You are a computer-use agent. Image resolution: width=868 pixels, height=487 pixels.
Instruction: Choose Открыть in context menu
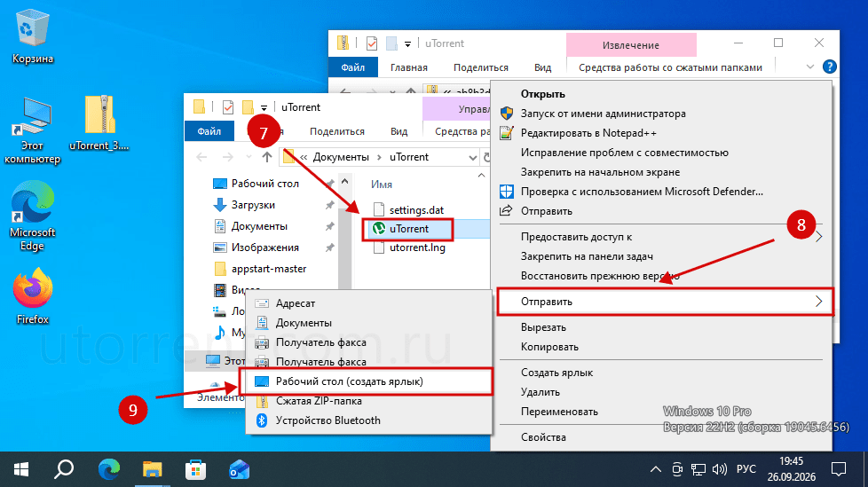coord(661,94)
